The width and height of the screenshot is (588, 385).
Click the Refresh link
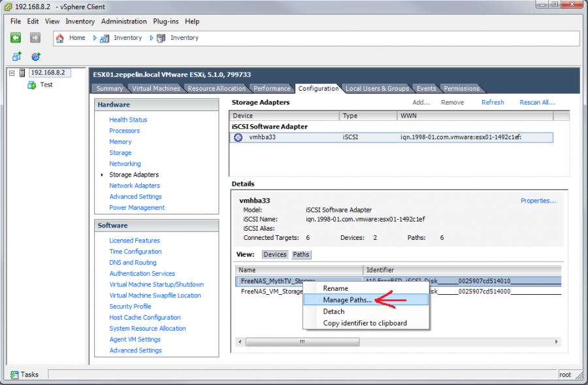tap(493, 103)
